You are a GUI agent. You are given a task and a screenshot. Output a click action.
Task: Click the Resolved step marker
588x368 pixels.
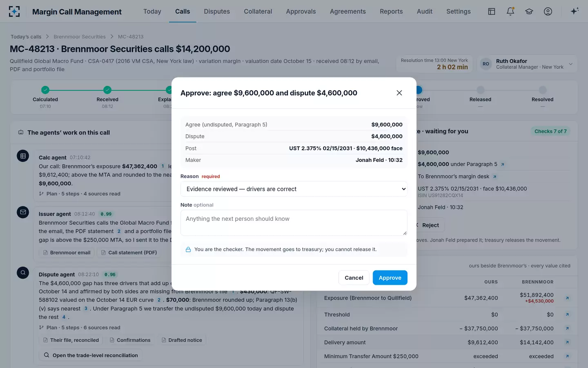(x=543, y=90)
